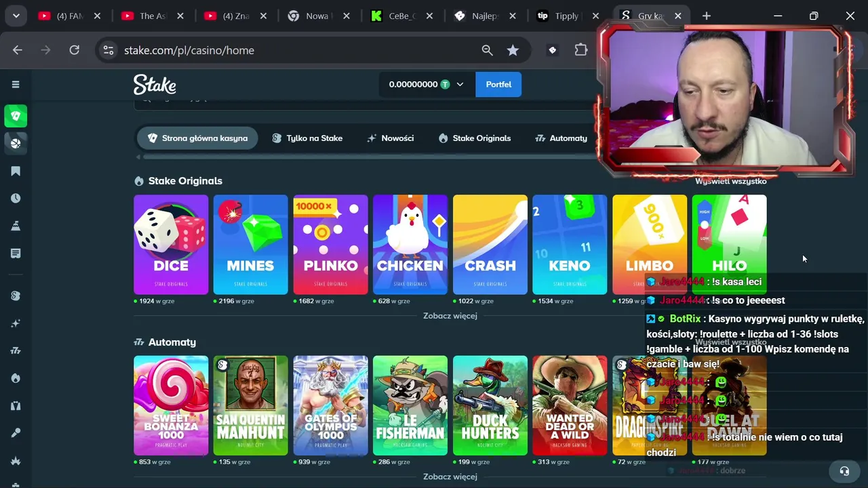
Task: Click 'Zobacz więcej' under Automaty
Action: 450,476
